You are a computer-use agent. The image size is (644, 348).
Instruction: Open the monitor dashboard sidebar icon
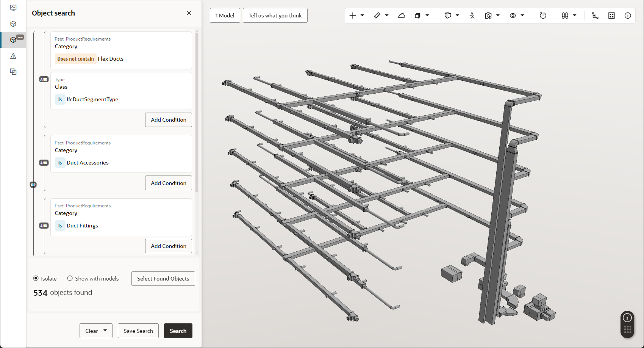13,8
